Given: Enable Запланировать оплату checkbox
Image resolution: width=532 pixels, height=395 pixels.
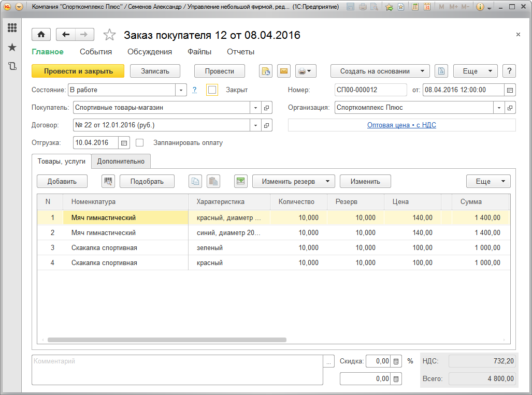Looking at the screenshot, I should (x=139, y=142).
